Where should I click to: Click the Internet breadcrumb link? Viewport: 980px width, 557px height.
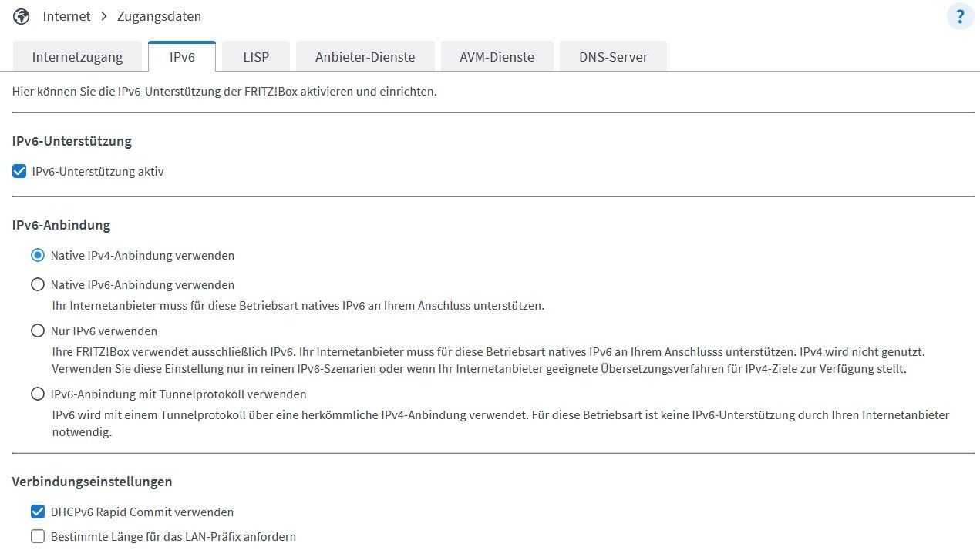click(66, 16)
